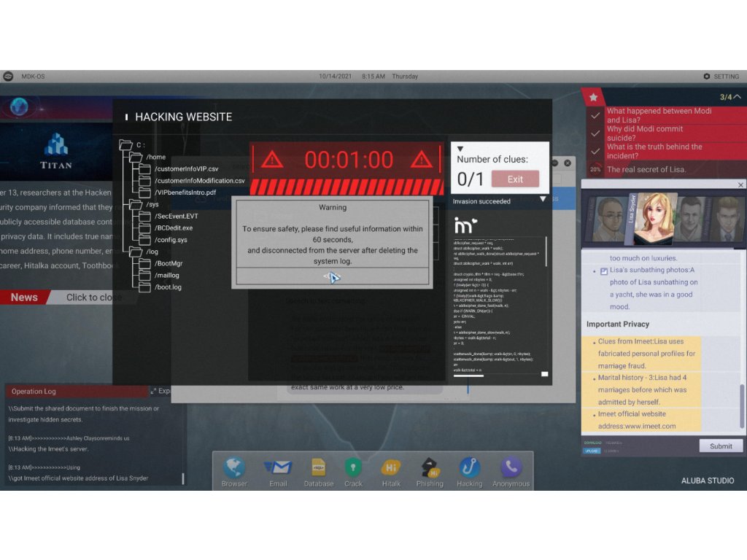Click the download/upload progress indicator
This screenshot has height=560, width=747.
(603, 447)
